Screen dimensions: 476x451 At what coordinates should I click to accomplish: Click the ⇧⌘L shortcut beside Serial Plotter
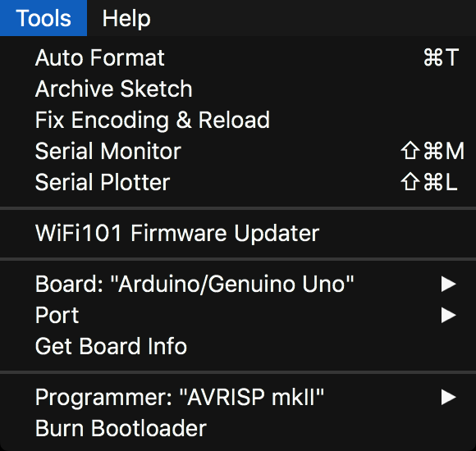428,182
